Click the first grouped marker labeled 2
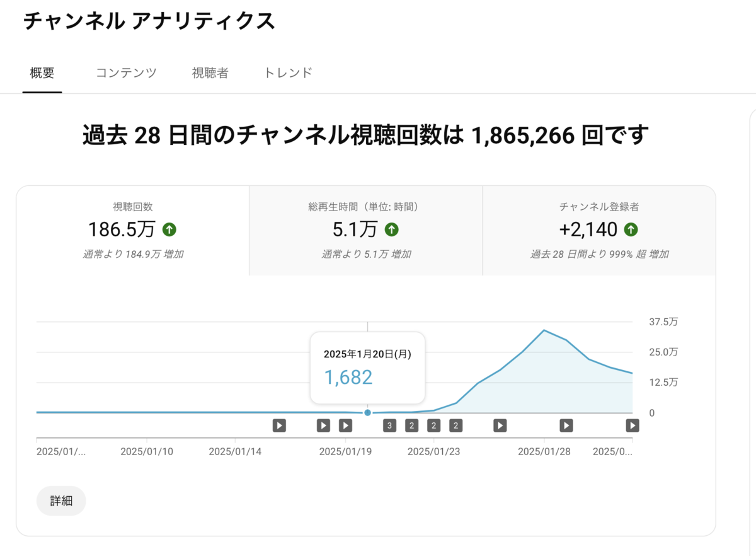The height and width of the screenshot is (556, 756). point(411,426)
